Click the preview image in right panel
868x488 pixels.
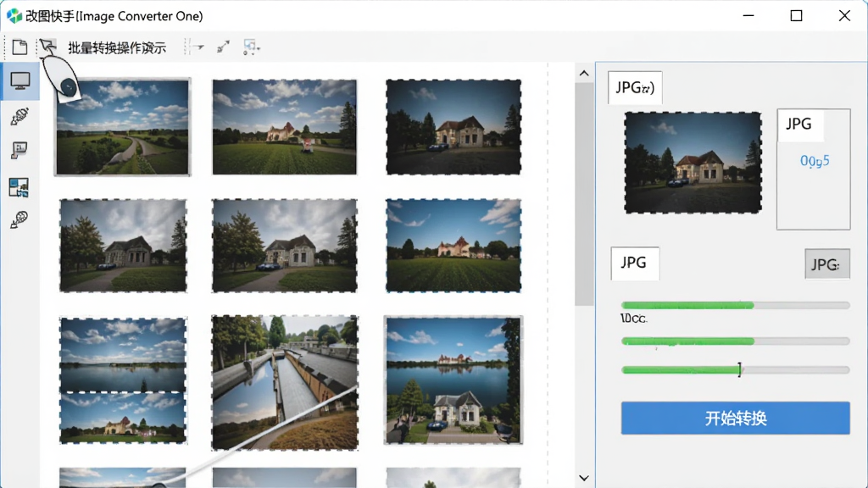click(x=693, y=163)
